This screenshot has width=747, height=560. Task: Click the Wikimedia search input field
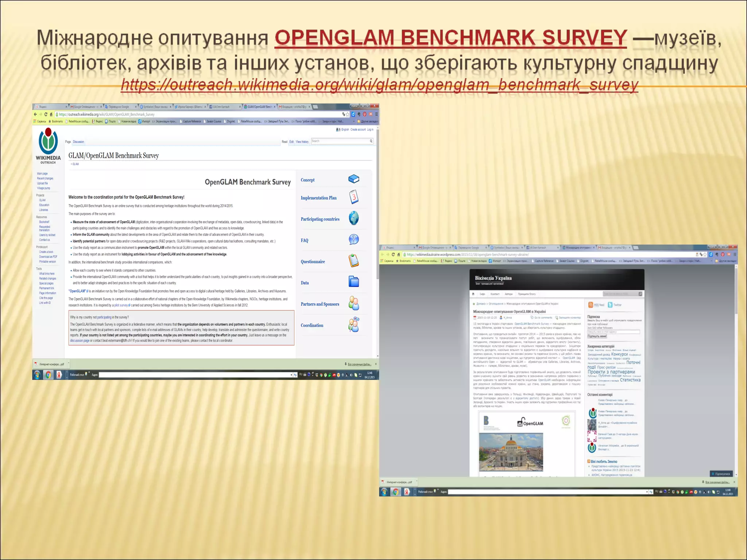tap(340, 141)
